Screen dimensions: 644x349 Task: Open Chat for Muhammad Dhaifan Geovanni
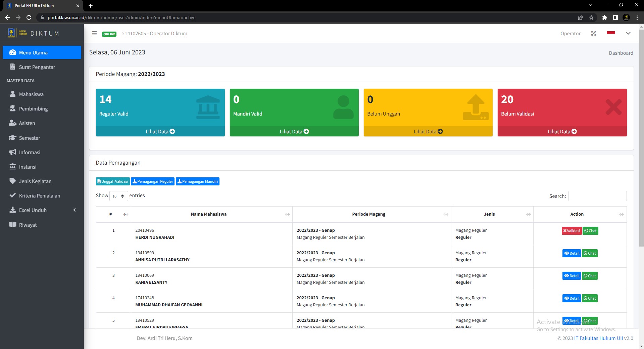[x=590, y=298]
